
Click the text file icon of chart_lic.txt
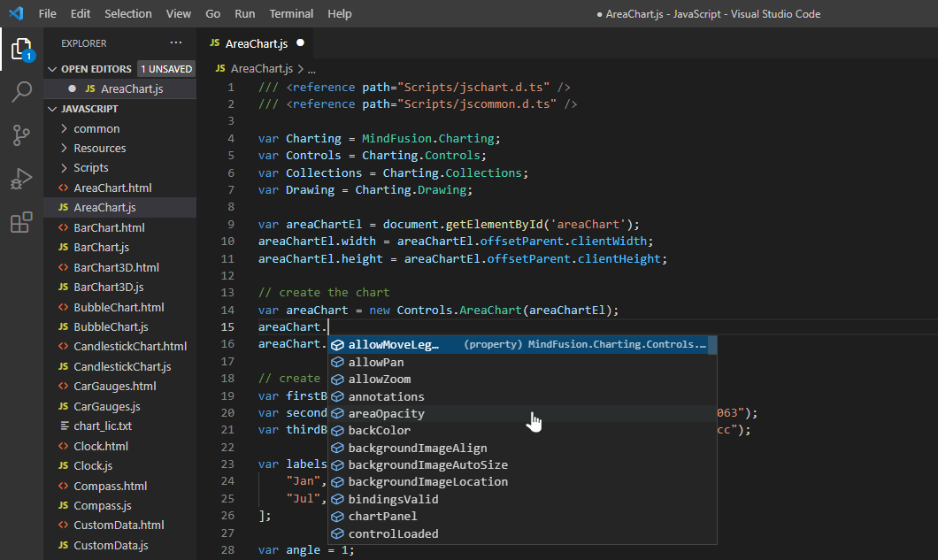64,426
